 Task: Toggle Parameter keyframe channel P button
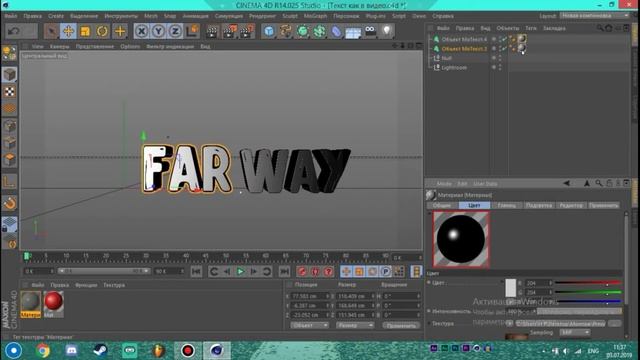pos(385,271)
